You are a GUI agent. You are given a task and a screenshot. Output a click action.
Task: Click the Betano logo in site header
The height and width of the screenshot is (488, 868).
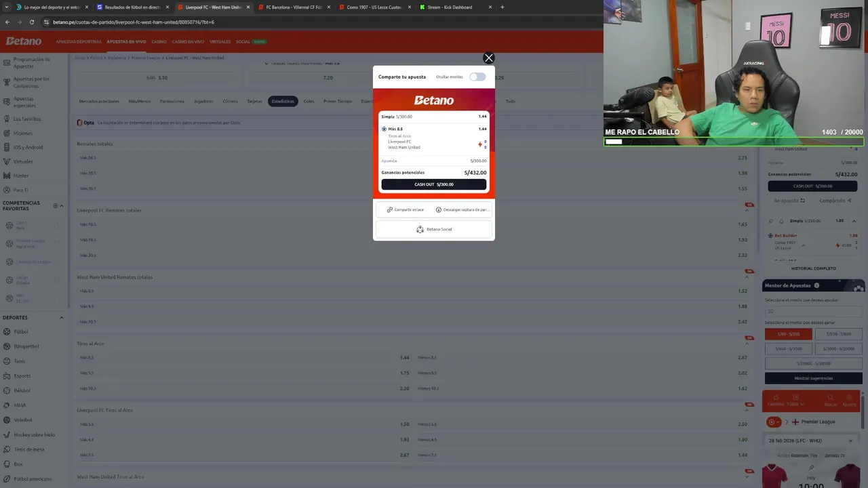[24, 41]
